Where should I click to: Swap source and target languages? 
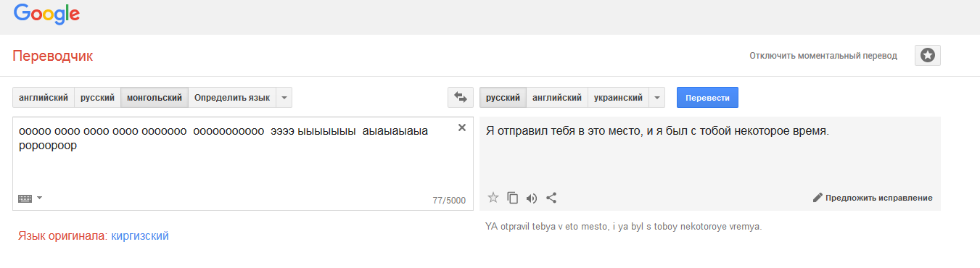[x=461, y=97]
